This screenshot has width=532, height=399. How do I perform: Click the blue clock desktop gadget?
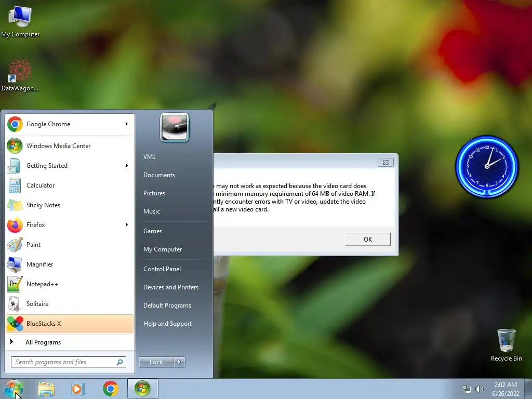pos(486,167)
